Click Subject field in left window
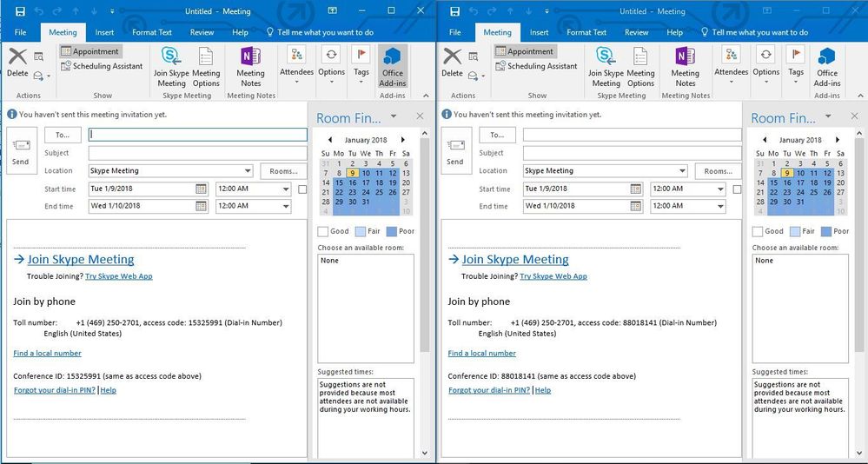Screen dimensions: 868x464 [197, 154]
